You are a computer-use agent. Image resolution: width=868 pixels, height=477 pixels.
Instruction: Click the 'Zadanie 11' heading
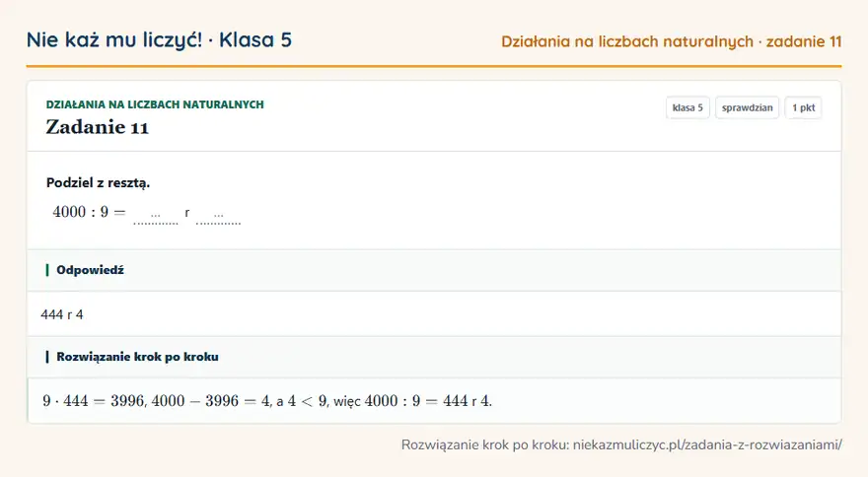pos(98,127)
